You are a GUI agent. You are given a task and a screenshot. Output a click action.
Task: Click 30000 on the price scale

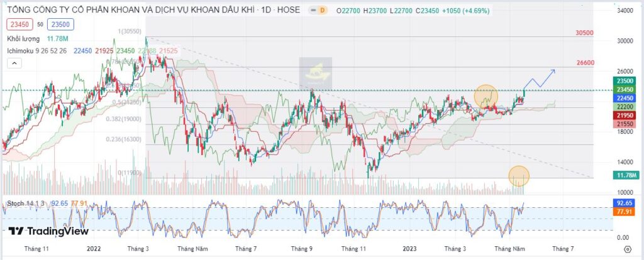tap(625, 41)
